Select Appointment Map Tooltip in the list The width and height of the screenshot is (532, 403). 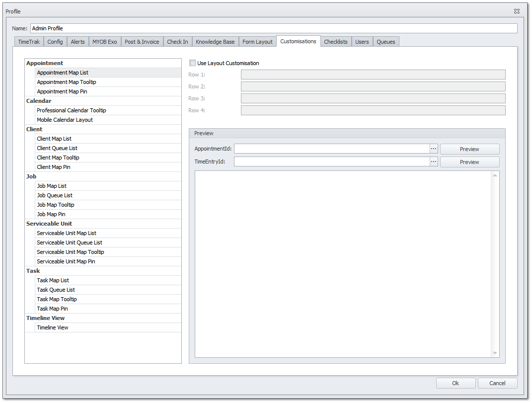pyautogui.click(x=66, y=81)
